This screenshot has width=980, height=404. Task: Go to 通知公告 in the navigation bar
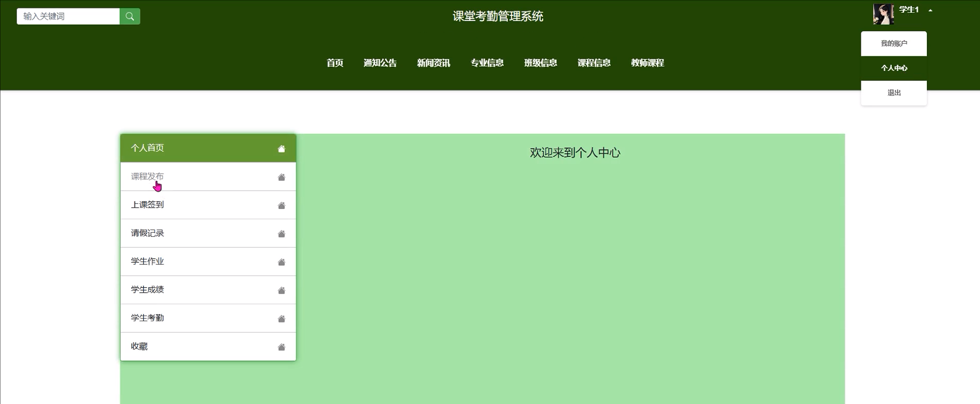pyautogui.click(x=380, y=63)
